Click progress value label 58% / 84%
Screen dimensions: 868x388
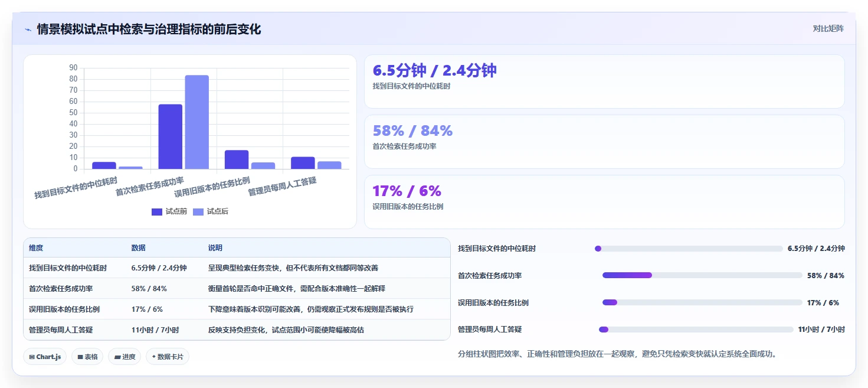[826, 276]
